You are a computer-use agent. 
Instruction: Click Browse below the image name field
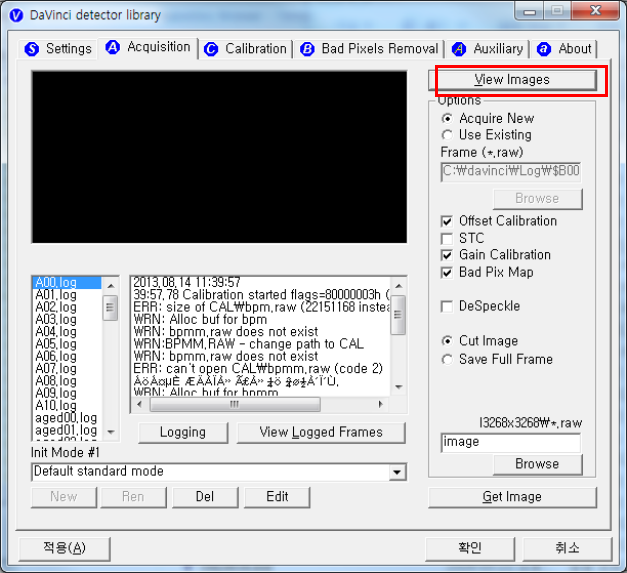pos(537,464)
